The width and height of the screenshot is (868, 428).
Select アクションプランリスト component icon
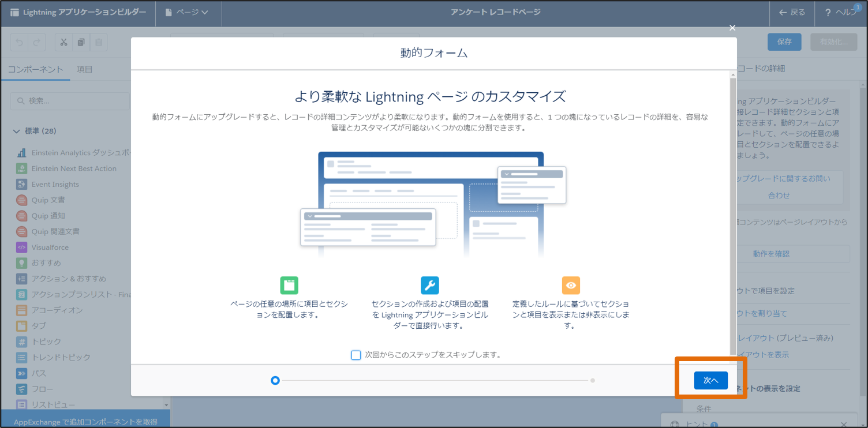[21, 294]
